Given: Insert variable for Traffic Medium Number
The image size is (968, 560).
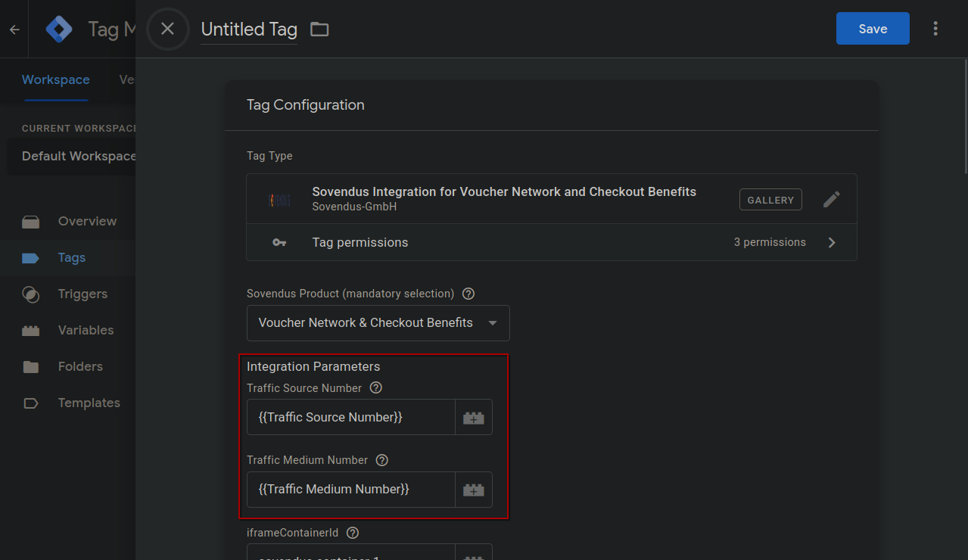Looking at the screenshot, I should 474,490.
